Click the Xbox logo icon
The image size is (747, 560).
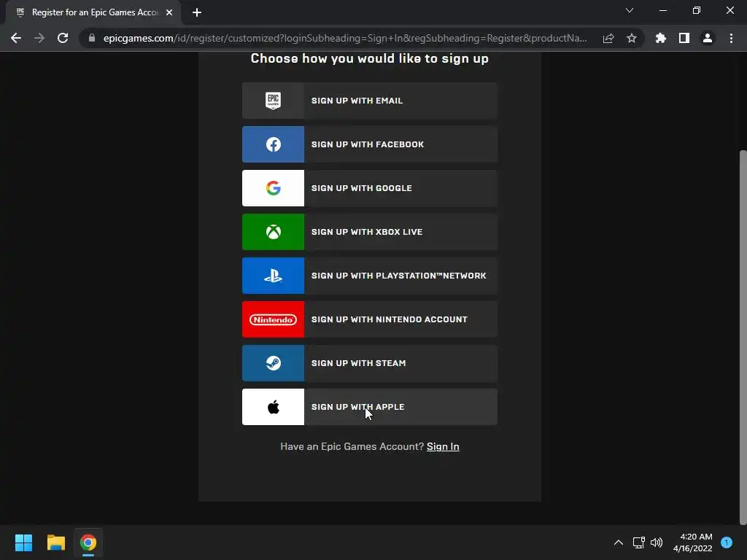tap(273, 232)
